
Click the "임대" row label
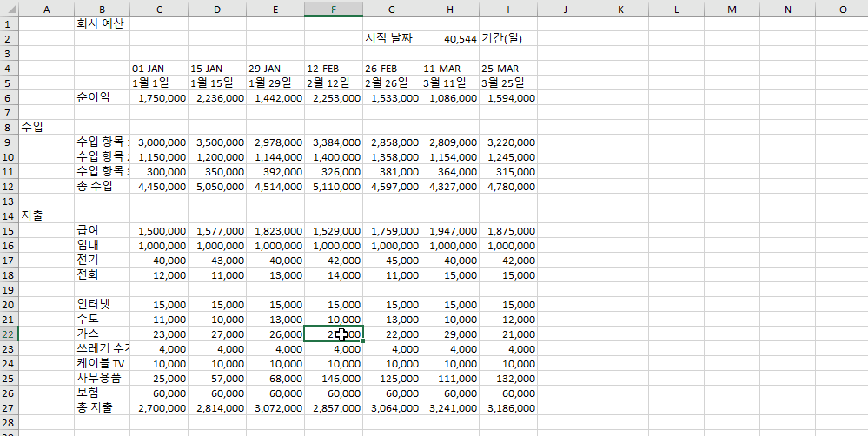[x=102, y=245]
